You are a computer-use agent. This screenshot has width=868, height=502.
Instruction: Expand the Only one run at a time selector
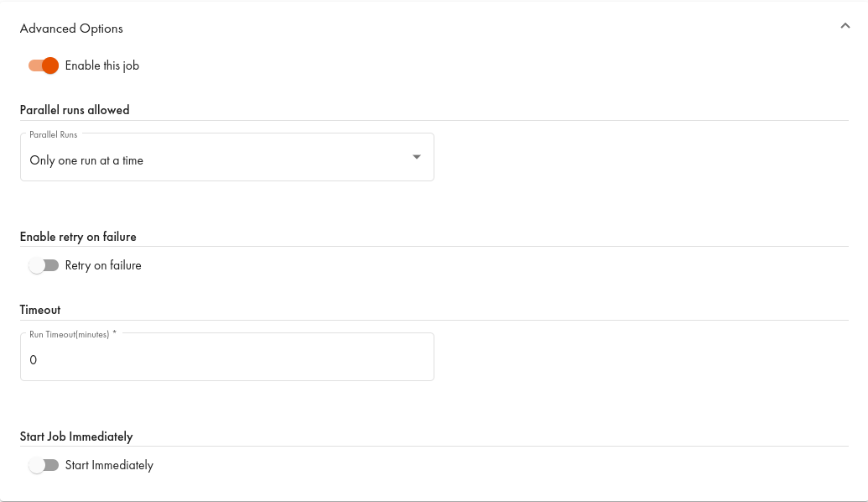(226, 159)
